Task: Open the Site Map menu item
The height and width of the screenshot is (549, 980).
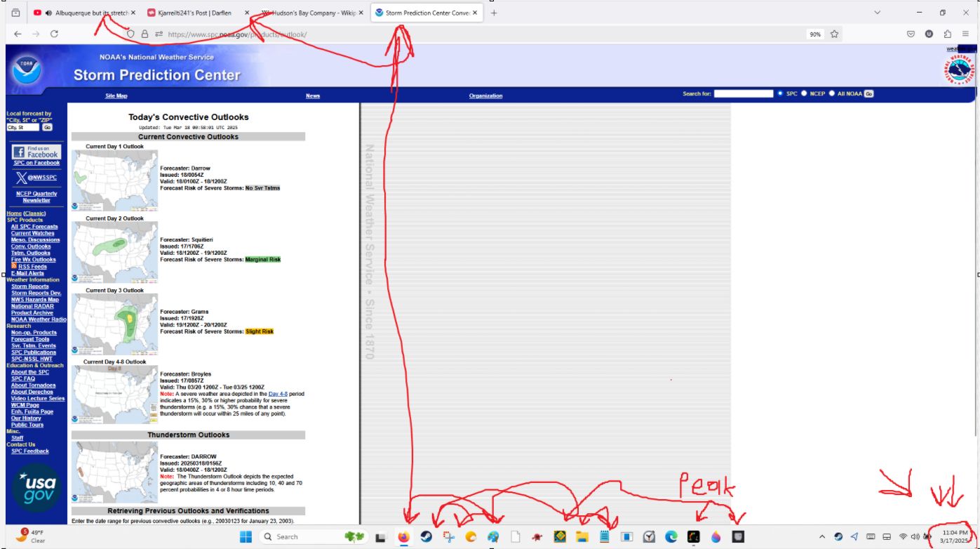Action: point(116,95)
